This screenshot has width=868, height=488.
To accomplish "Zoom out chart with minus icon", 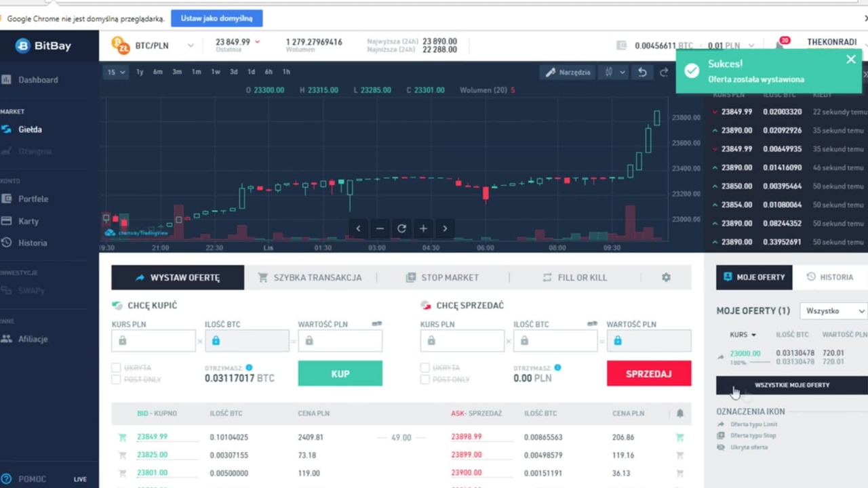I will point(380,228).
